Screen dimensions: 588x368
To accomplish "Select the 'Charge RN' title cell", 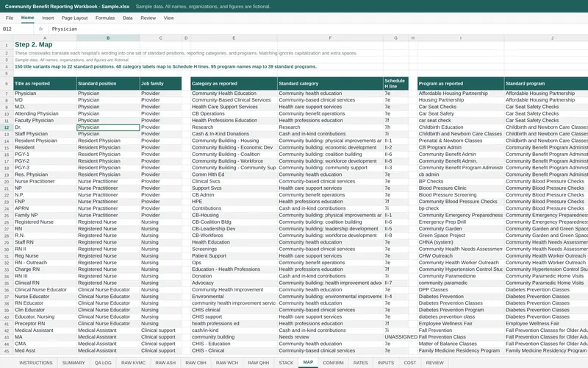I will click(x=45, y=269).
